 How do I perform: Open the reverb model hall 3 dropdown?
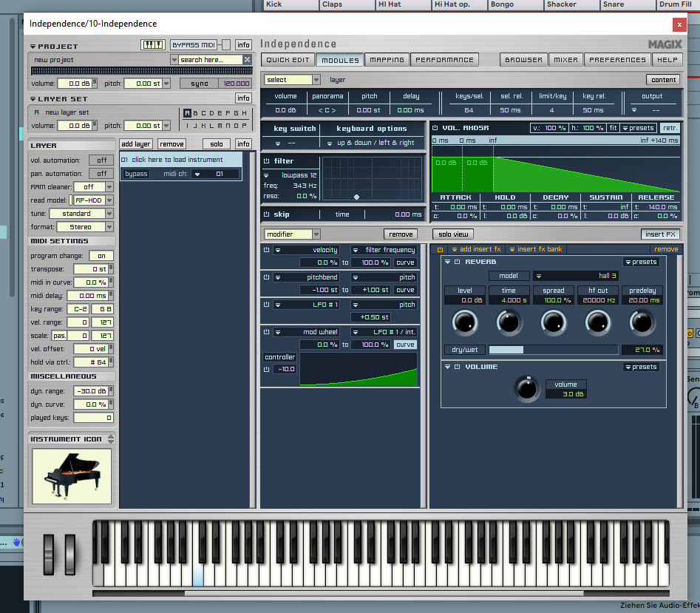coord(576,276)
